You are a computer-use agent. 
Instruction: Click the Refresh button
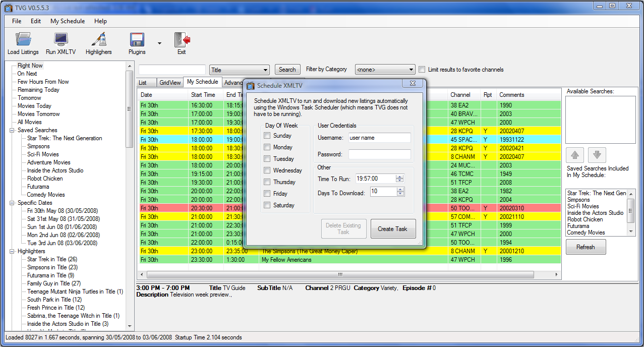[586, 247]
